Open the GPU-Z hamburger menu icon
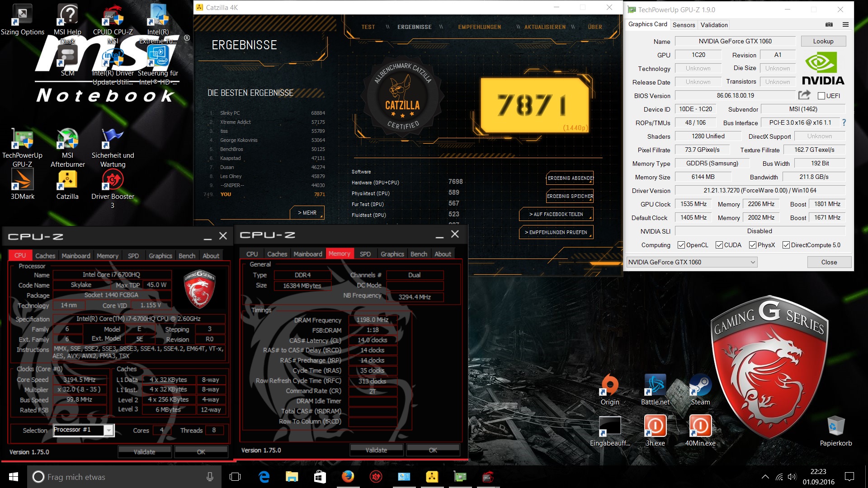 pos(845,24)
